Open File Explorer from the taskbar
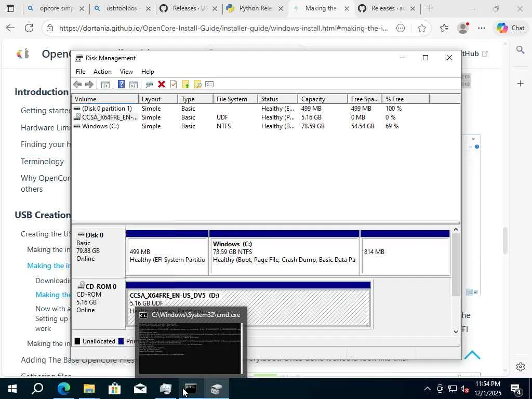 (x=89, y=389)
